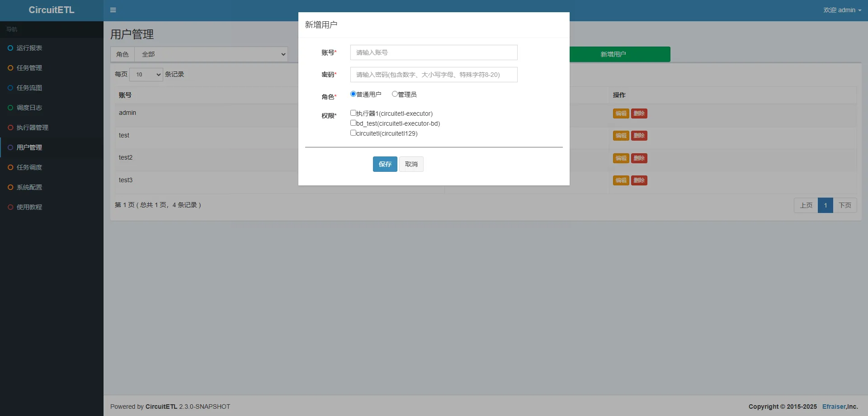Open 用户管理 in the navigation menu
The width and height of the screenshot is (868, 416).
click(29, 147)
